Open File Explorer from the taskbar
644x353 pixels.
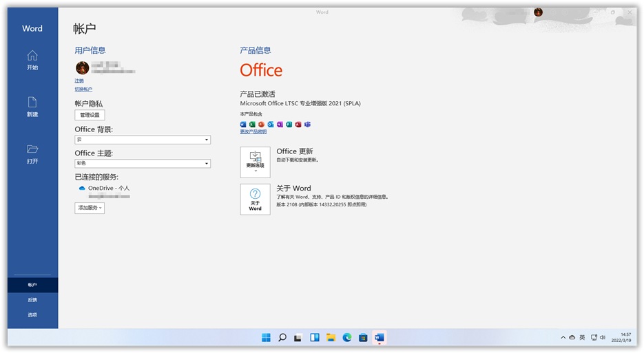(331, 337)
